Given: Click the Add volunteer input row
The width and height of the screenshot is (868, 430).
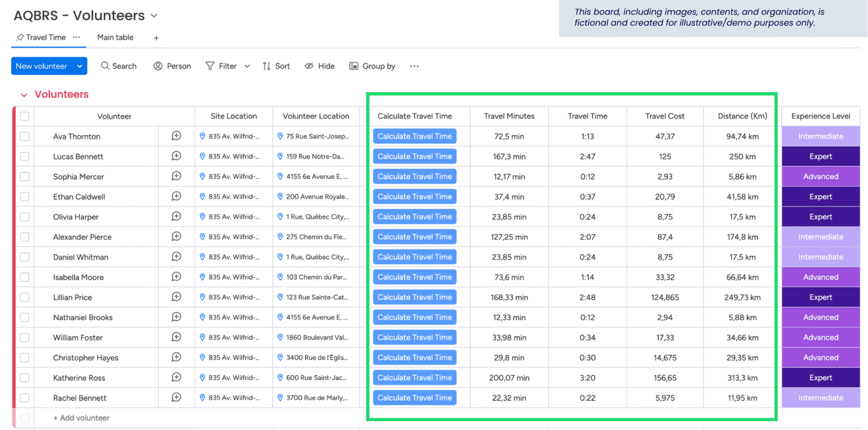Looking at the screenshot, I should pyautogui.click(x=81, y=418).
